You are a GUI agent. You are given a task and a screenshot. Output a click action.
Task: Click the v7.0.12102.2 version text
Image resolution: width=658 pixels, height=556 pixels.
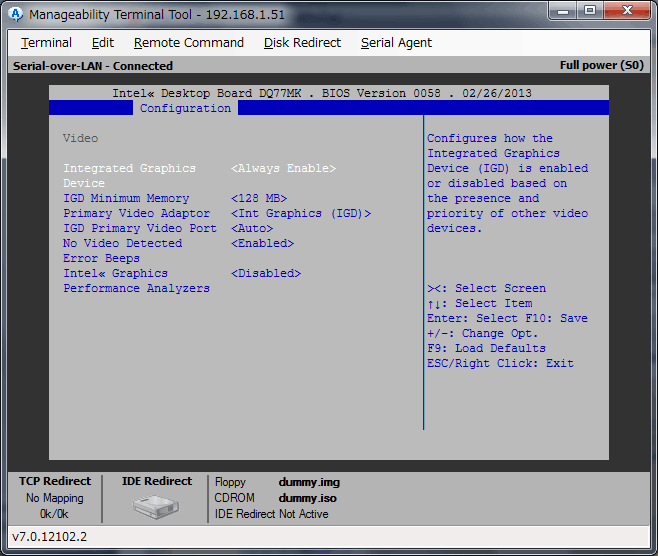[x=50, y=537]
